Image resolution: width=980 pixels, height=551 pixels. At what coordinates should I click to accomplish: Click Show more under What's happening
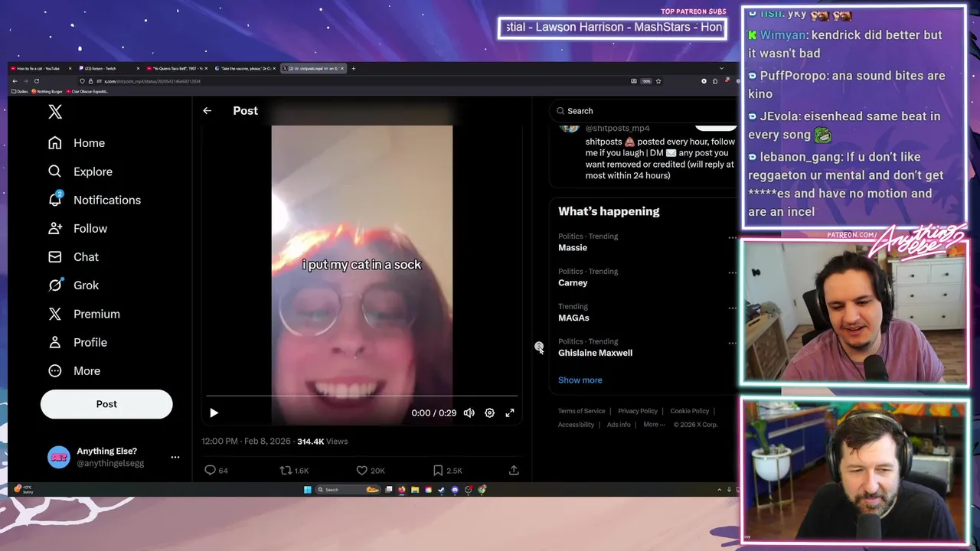580,380
